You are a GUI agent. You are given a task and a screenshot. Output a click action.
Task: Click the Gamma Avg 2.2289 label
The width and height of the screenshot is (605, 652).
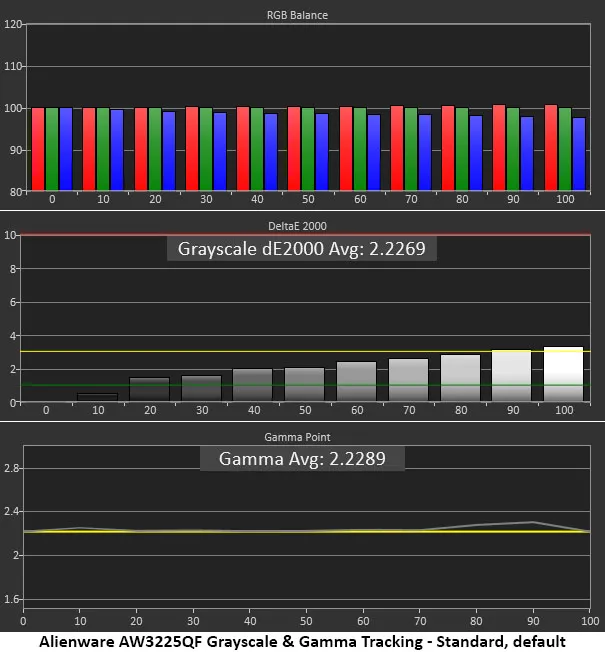tap(302, 458)
